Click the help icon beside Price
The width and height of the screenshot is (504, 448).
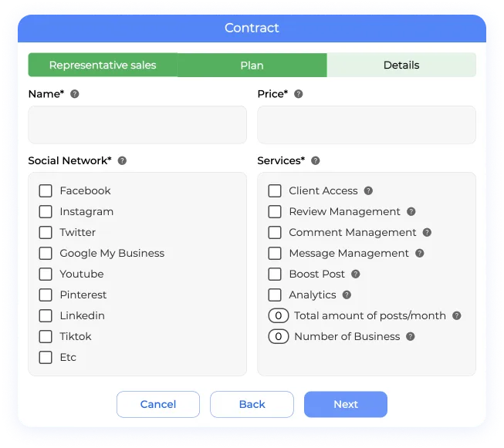coord(299,94)
